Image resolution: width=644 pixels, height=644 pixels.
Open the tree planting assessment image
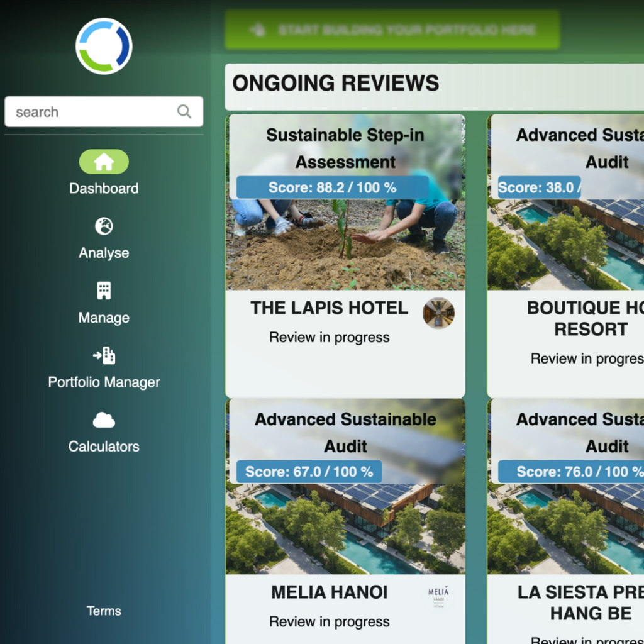click(345, 245)
